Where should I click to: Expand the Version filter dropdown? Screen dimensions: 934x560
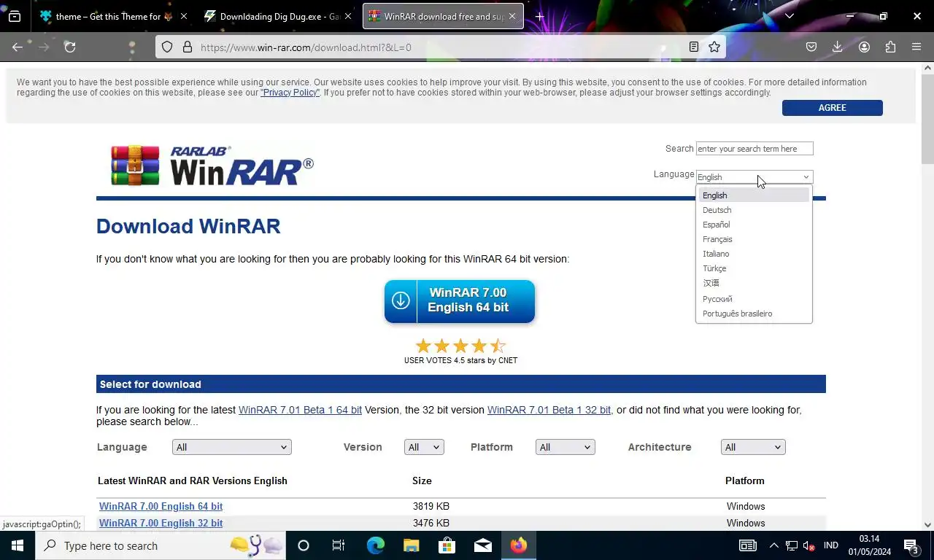coord(424,447)
